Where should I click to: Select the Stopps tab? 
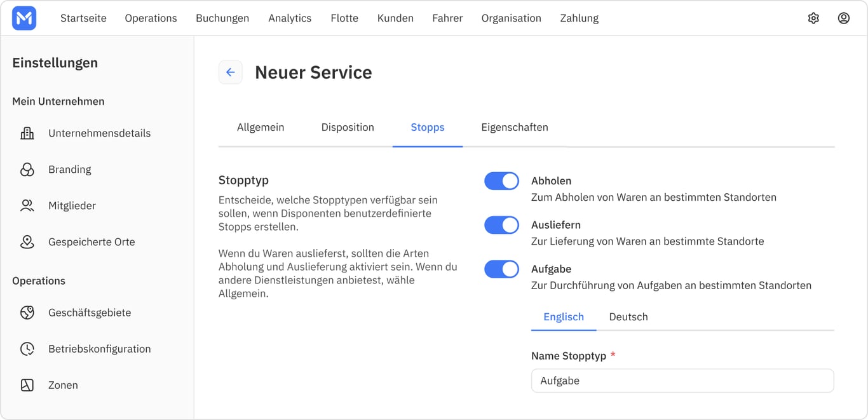[428, 128]
